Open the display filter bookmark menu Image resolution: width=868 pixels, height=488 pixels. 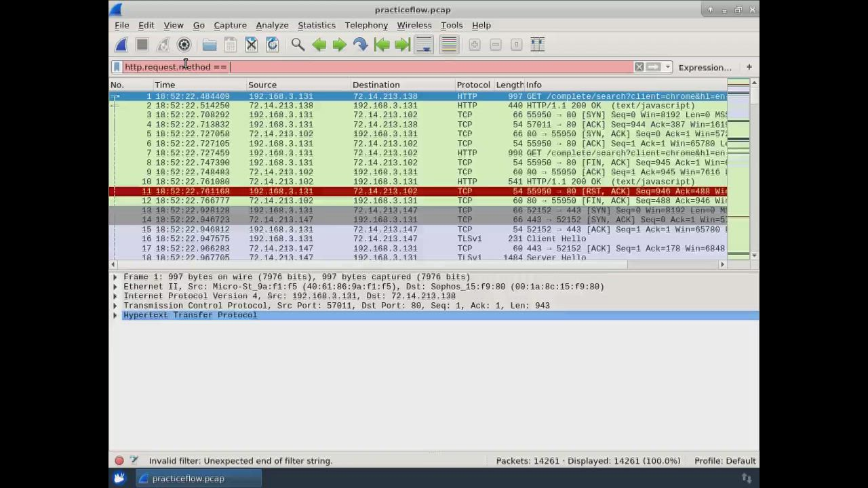[x=117, y=67]
